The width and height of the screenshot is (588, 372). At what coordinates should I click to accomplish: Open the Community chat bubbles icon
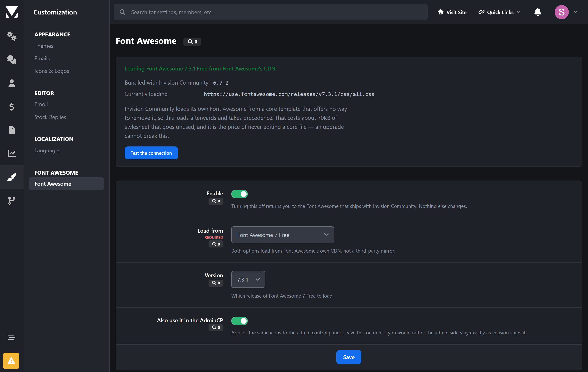click(12, 60)
